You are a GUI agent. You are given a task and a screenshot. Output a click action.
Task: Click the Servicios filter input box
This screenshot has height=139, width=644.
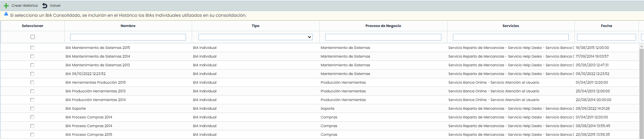511,37
